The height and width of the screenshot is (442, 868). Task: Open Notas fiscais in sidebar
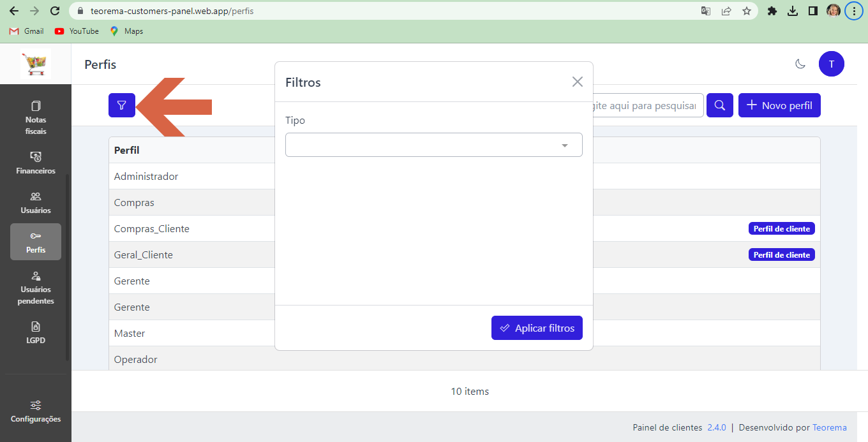point(36,118)
